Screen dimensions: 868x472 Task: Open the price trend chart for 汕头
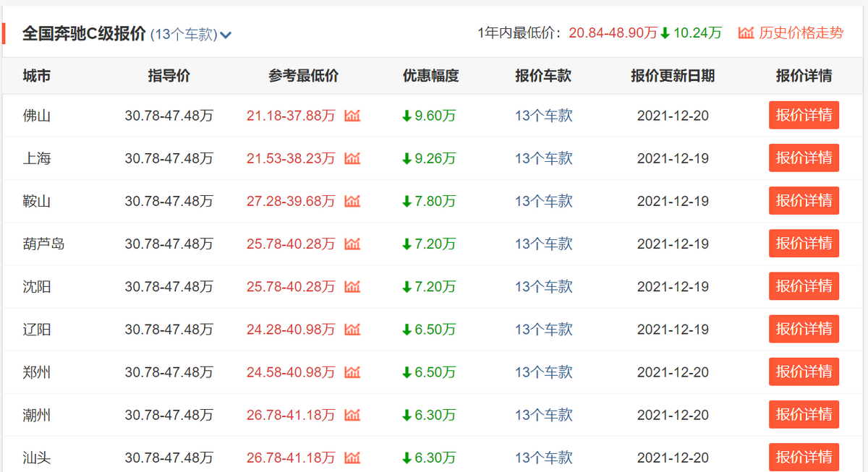[352, 457]
